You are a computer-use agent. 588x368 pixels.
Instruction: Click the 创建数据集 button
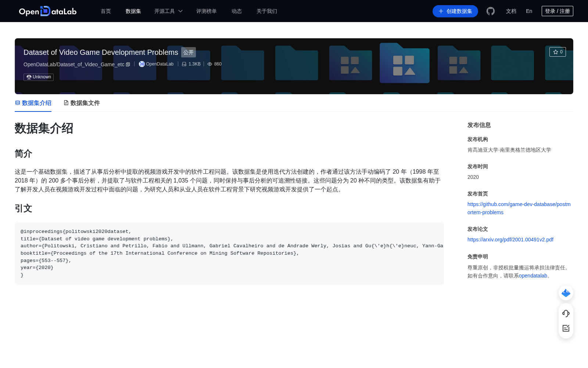[x=455, y=11]
